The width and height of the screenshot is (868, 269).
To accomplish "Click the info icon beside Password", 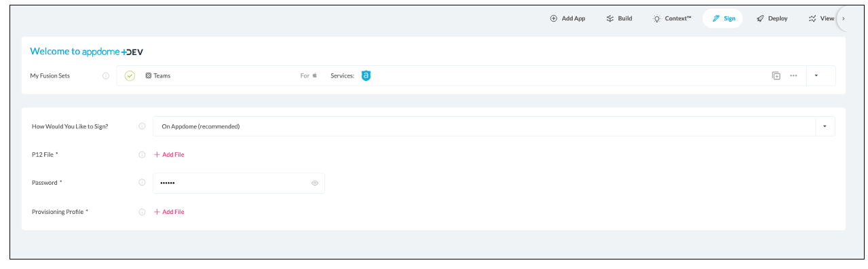I will tap(142, 183).
